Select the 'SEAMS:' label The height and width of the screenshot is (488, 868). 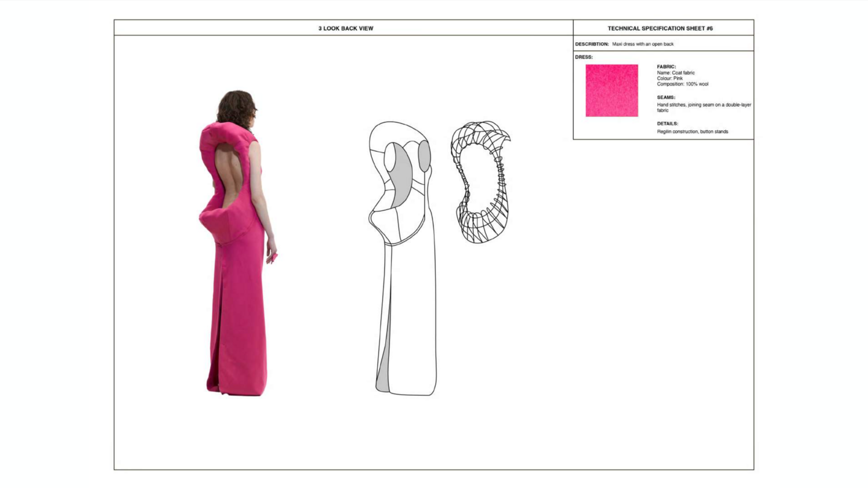click(x=666, y=98)
